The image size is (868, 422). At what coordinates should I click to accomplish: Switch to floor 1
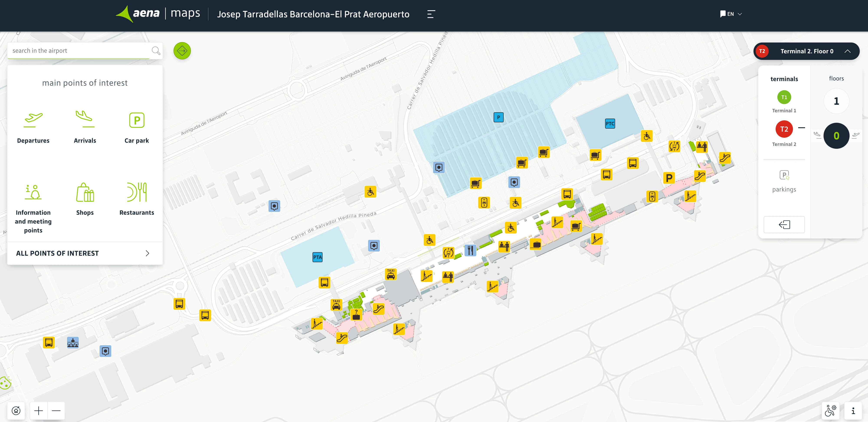[x=836, y=101]
